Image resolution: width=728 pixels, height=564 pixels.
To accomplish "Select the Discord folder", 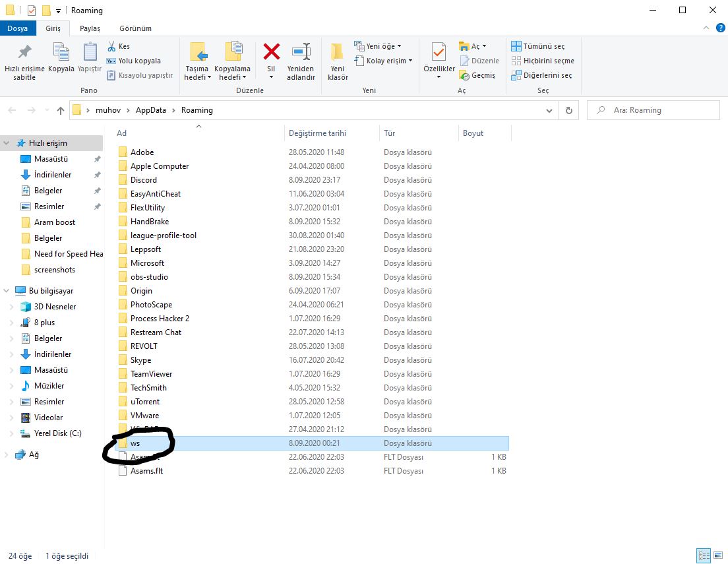I will click(x=144, y=180).
